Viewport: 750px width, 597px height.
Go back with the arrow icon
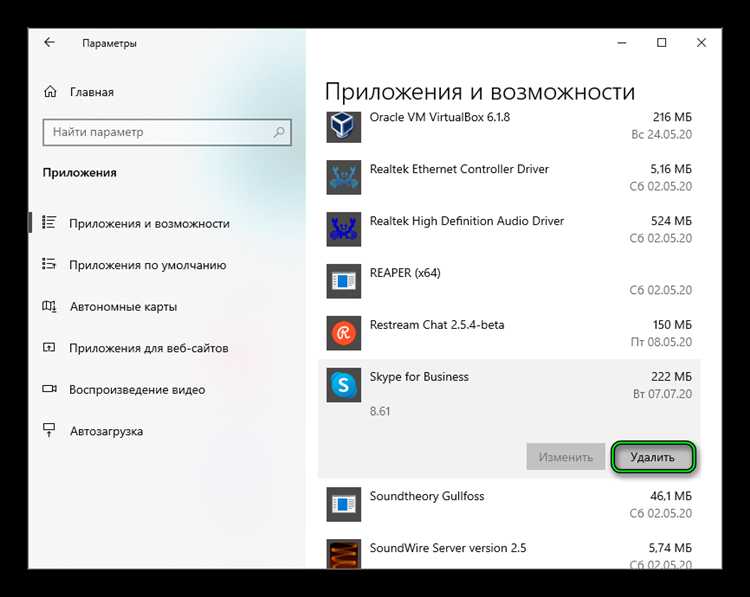pos(49,43)
